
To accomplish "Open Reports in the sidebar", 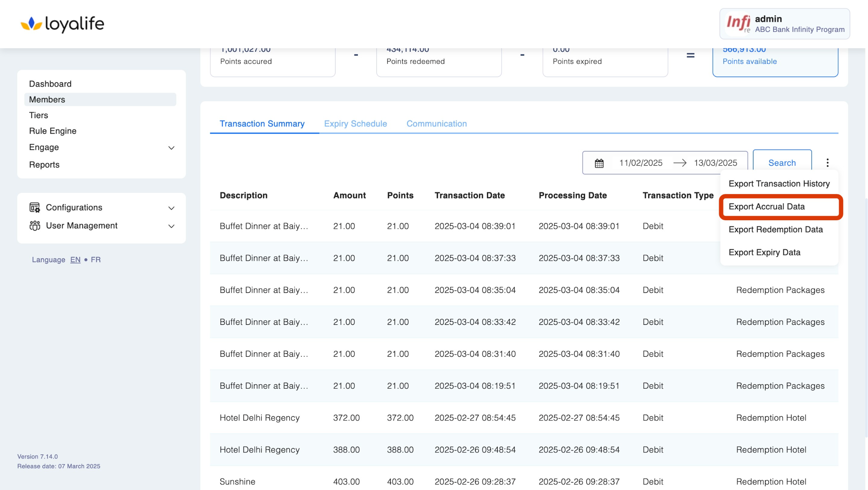I will click(x=44, y=165).
